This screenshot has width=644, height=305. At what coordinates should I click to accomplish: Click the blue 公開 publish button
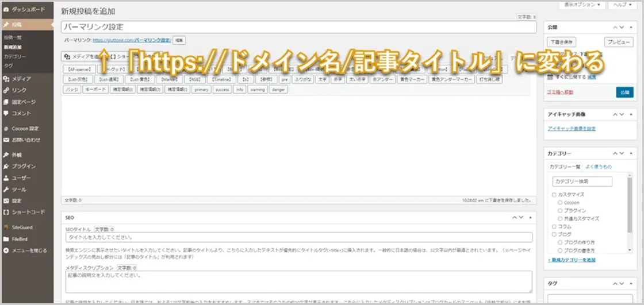tap(624, 92)
